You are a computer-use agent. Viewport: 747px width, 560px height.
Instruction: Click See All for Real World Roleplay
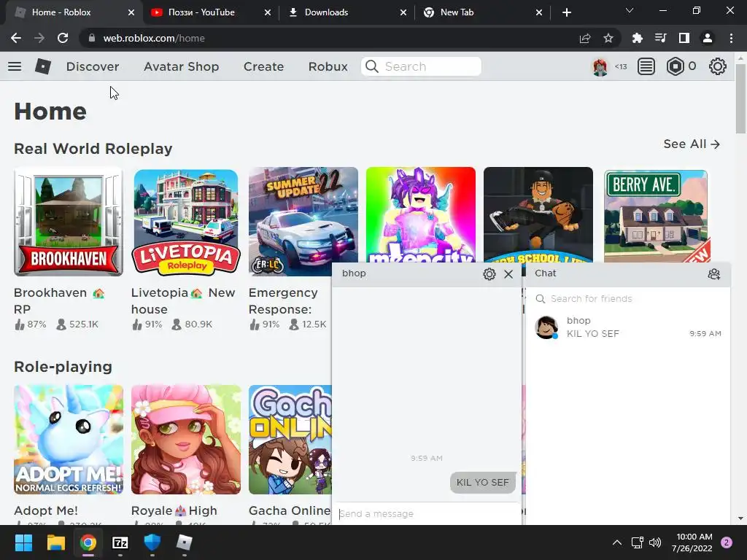pos(692,144)
